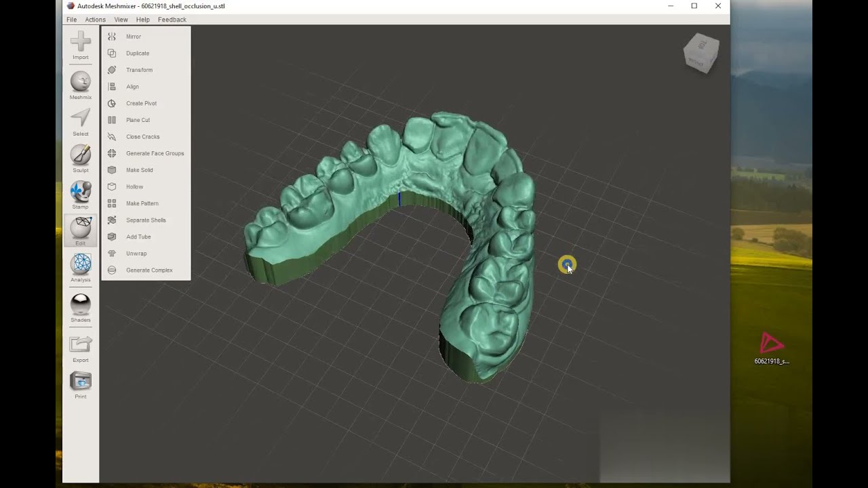Choose Plane Cut text entry
The height and width of the screenshot is (488, 868).
point(138,120)
